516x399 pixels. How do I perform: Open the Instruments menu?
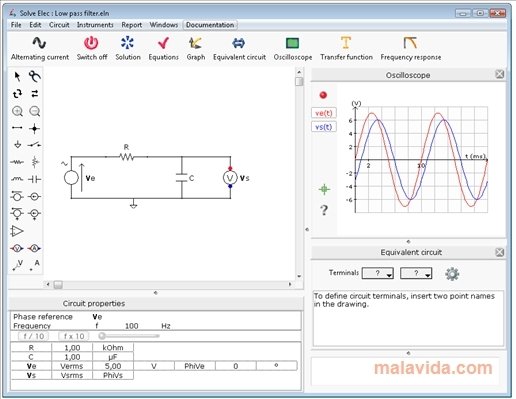(x=95, y=25)
